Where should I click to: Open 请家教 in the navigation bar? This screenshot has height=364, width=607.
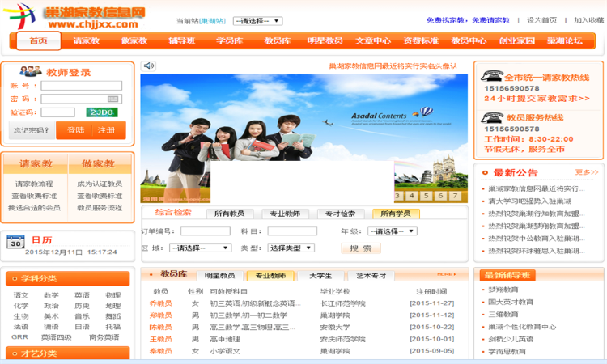pyautogui.click(x=87, y=41)
